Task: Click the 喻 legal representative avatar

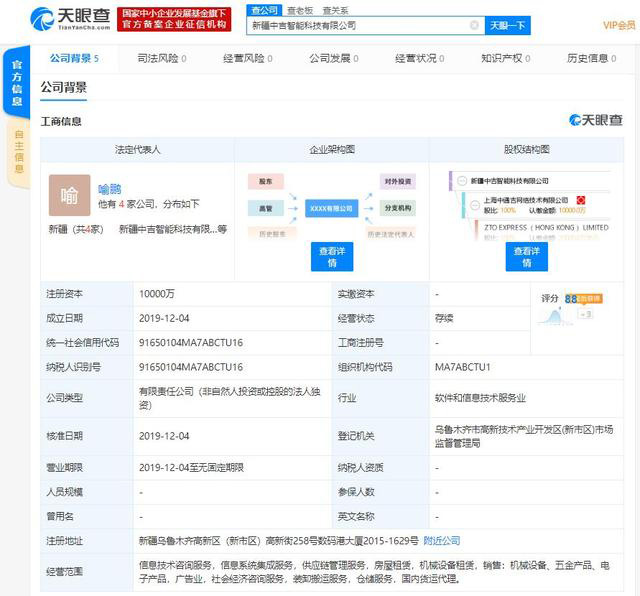Action: tap(69, 195)
